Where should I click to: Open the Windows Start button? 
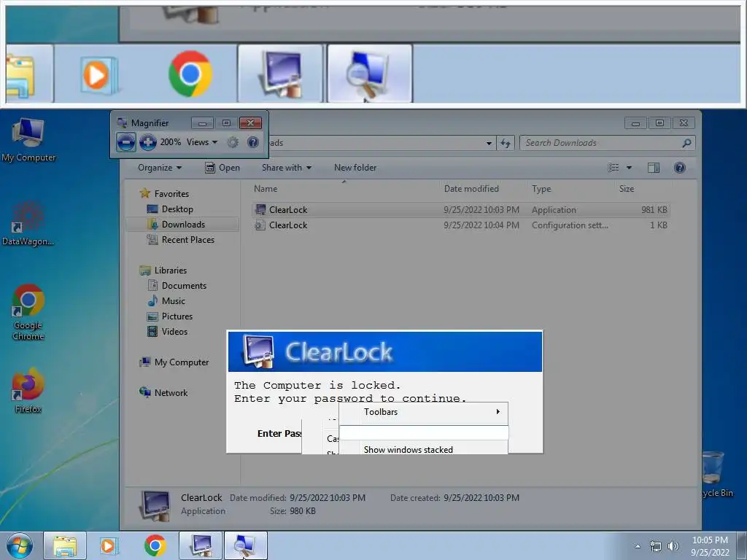20,545
